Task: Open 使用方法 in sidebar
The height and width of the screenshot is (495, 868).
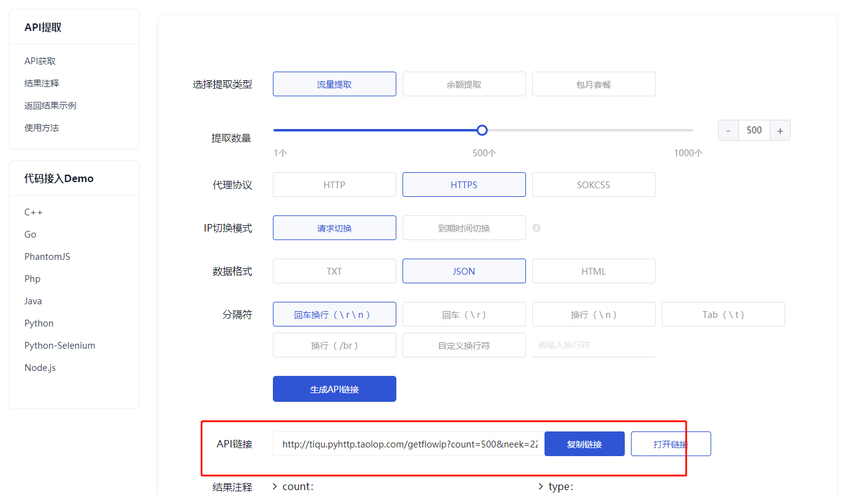Action: coord(42,128)
